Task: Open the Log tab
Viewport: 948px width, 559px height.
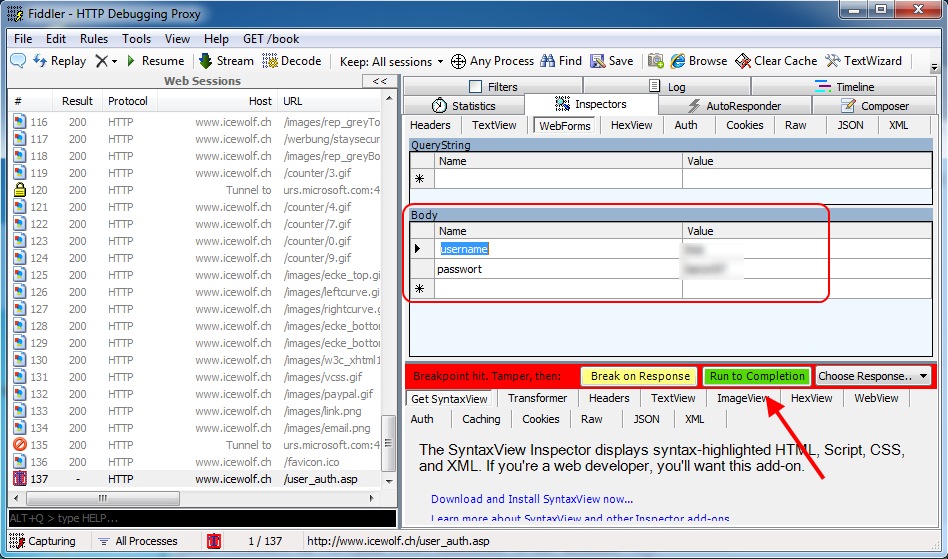Action: pos(667,86)
